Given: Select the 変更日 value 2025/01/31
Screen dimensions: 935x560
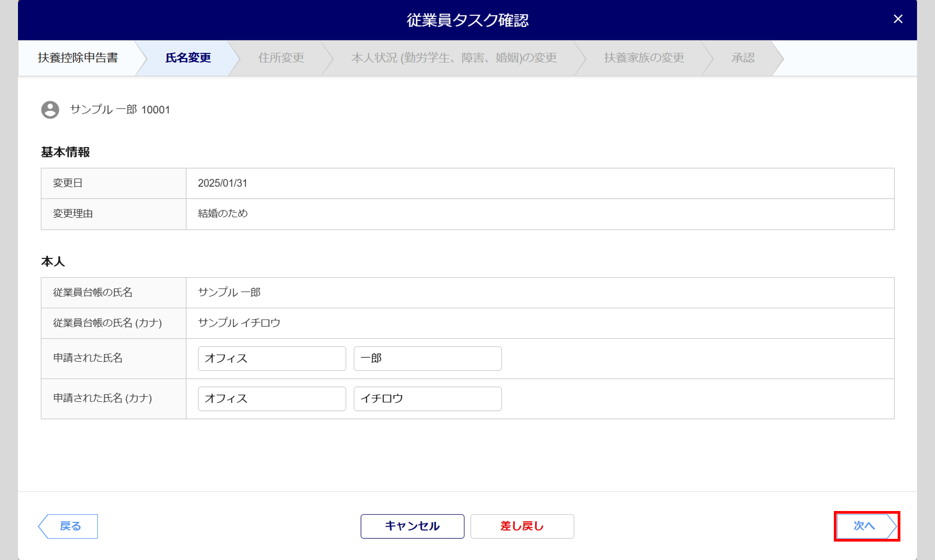Looking at the screenshot, I should tap(223, 183).
